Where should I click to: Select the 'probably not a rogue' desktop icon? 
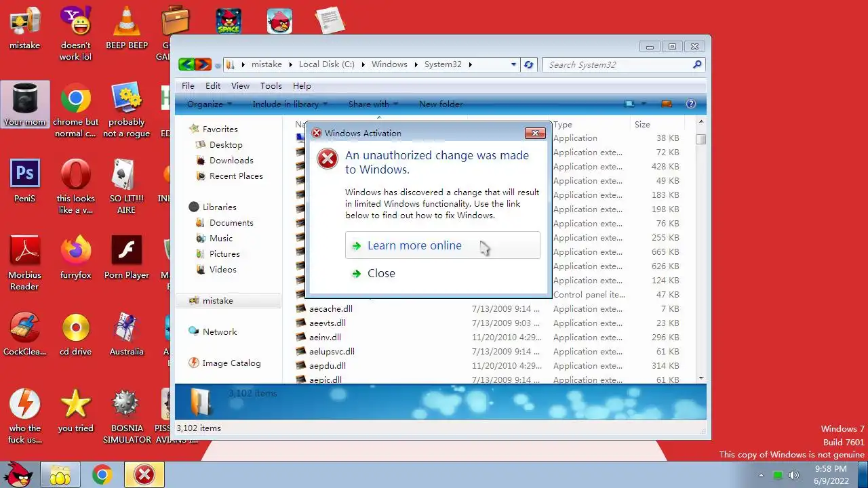pyautogui.click(x=127, y=110)
